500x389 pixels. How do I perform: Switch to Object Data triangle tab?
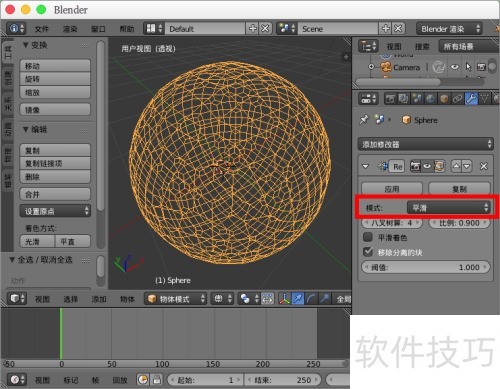(484, 99)
